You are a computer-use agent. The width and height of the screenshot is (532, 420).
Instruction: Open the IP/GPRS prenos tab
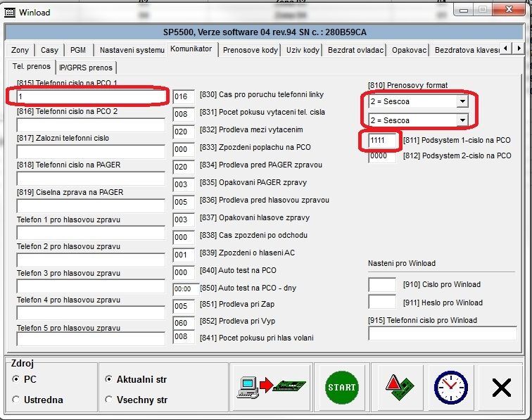(85, 68)
